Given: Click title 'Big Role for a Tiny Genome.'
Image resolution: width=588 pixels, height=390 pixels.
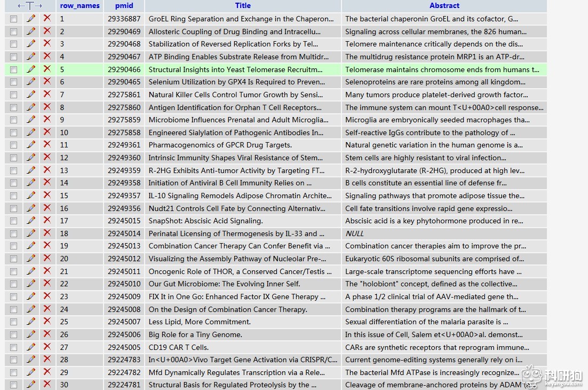Looking at the screenshot, I should click(195, 334).
